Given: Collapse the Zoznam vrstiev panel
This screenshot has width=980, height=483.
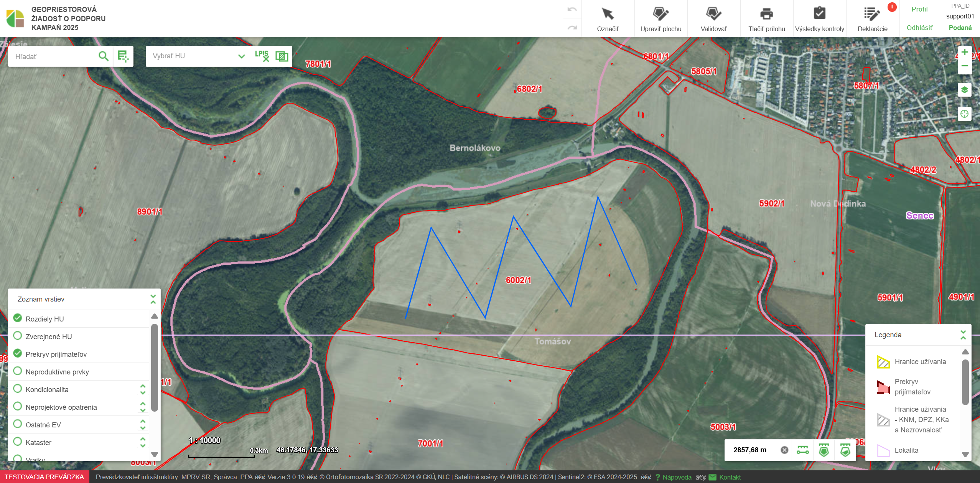Looking at the screenshot, I should 153,299.
